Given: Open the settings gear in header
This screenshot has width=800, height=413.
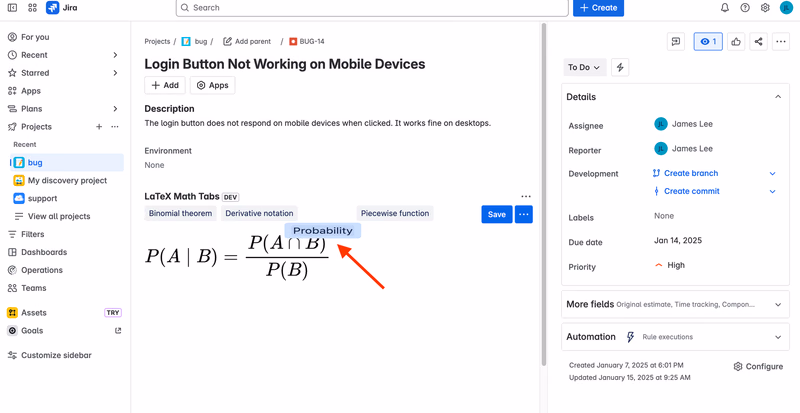Looking at the screenshot, I should tap(765, 8).
